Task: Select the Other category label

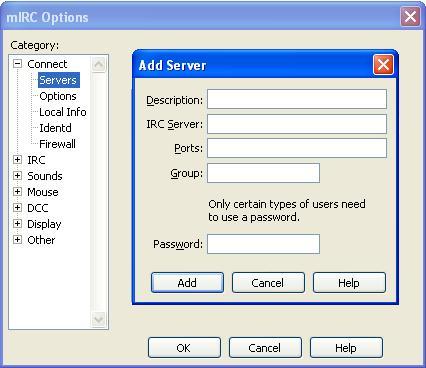Action: pos(41,240)
